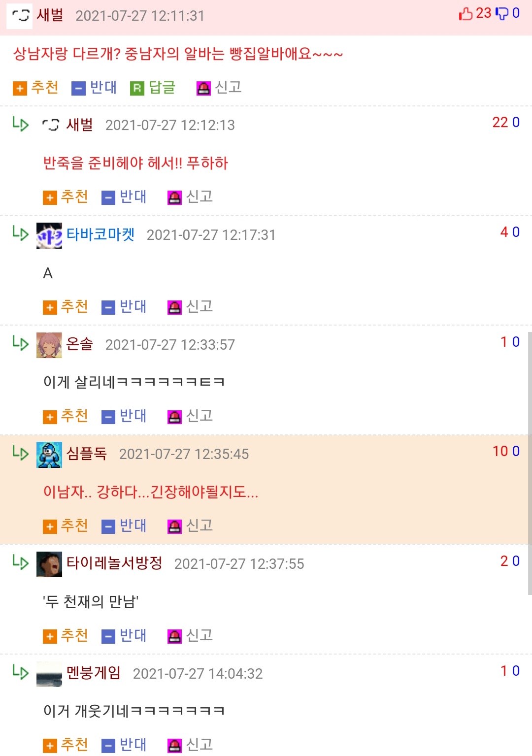
Task: Click the thumbs-up count icon at top
Action: point(465,13)
